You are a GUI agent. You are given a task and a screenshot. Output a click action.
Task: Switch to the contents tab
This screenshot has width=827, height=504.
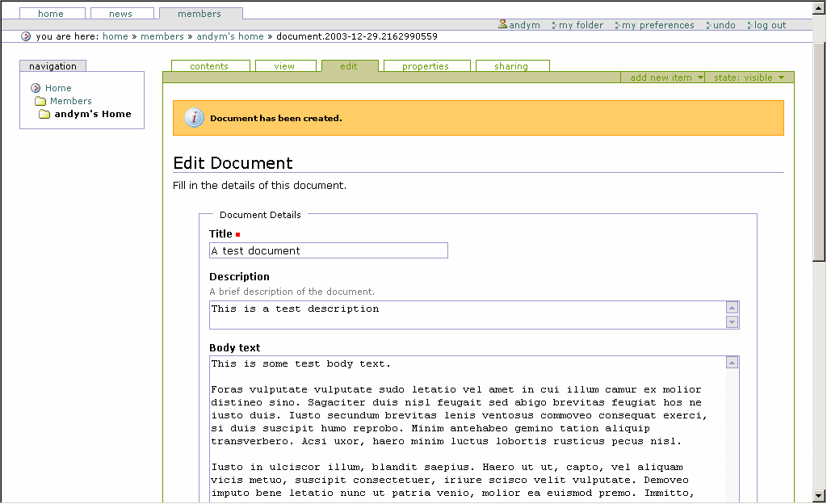pyautogui.click(x=209, y=66)
